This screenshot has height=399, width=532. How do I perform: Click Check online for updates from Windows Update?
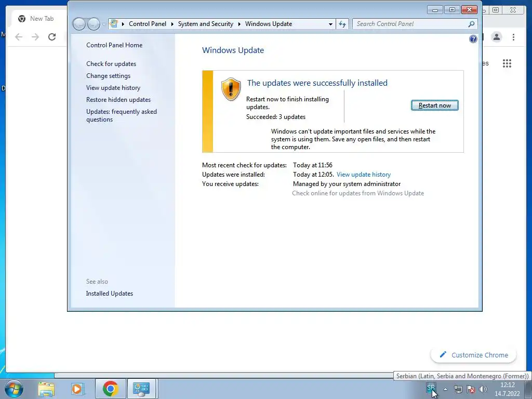click(358, 193)
